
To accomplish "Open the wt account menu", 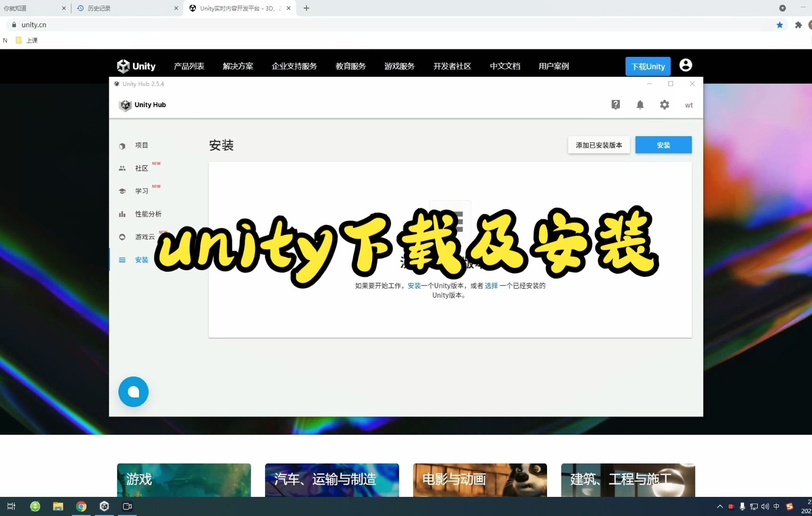I will pos(689,105).
